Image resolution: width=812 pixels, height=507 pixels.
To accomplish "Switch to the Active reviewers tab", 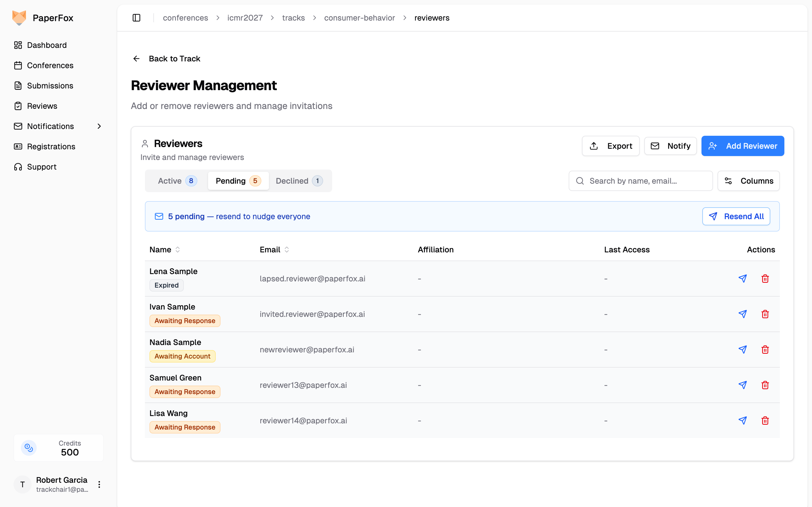I will 177,181.
